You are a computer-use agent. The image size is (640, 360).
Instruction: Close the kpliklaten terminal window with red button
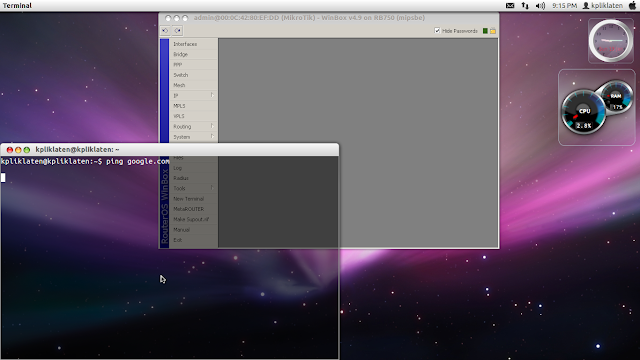[10, 150]
